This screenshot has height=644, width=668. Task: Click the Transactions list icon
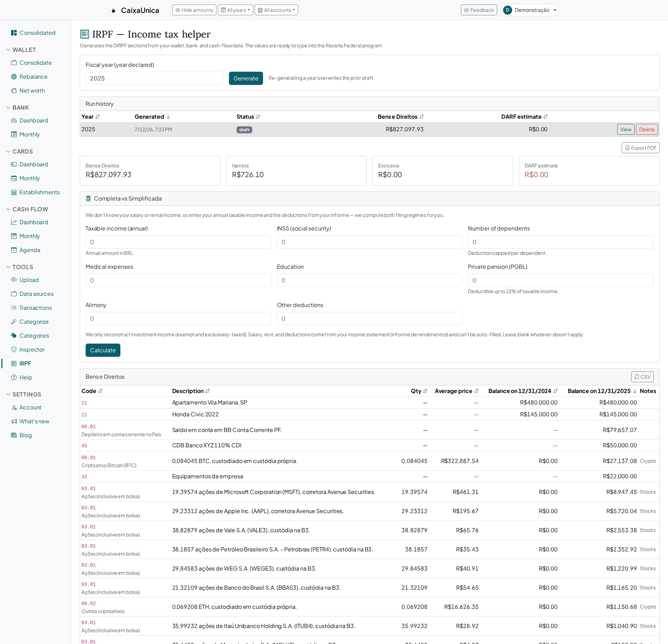(x=14, y=308)
